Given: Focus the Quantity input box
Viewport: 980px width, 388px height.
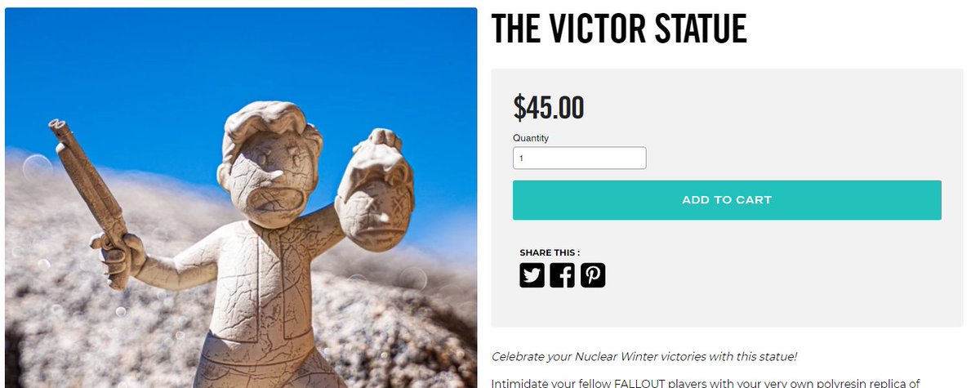Looking at the screenshot, I should click(x=580, y=158).
